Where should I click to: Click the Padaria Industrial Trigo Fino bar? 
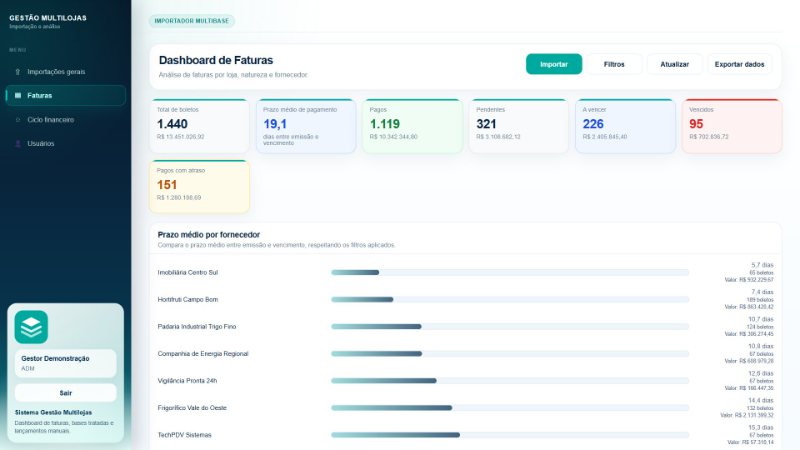tap(510, 327)
